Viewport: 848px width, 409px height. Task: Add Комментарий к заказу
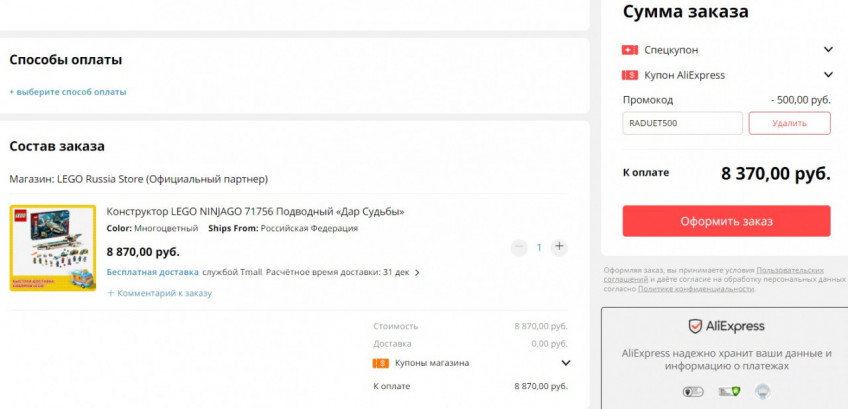[160, 293]
